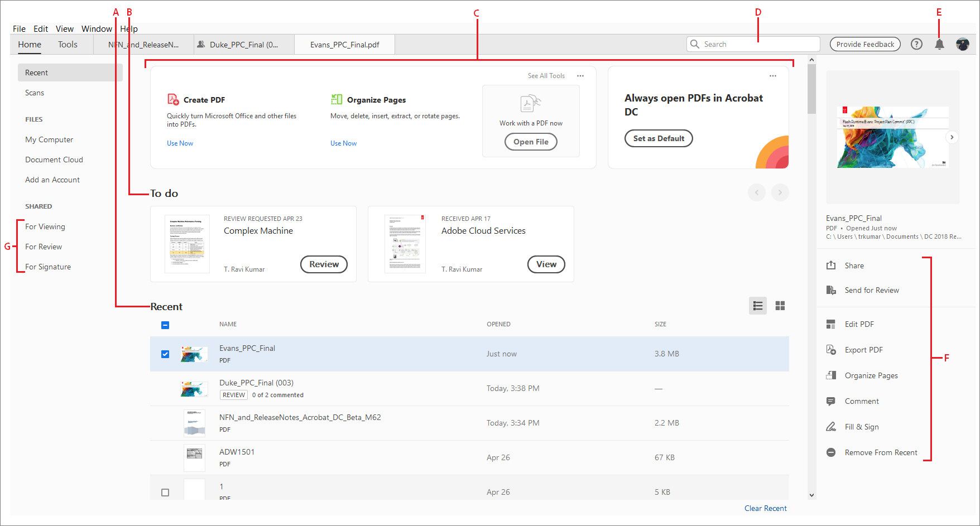Select For Viewing under Shared

pos(45,226)
